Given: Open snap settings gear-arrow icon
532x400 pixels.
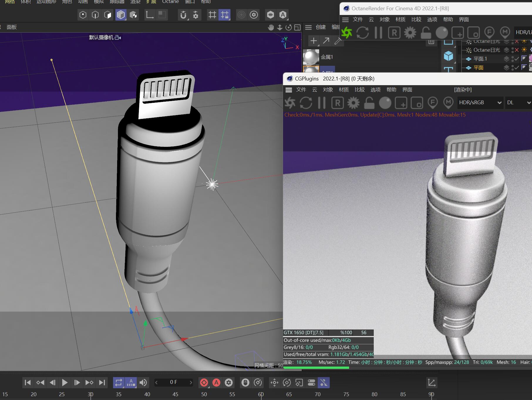Looking at the screenshot, I should tap(196, 15).
